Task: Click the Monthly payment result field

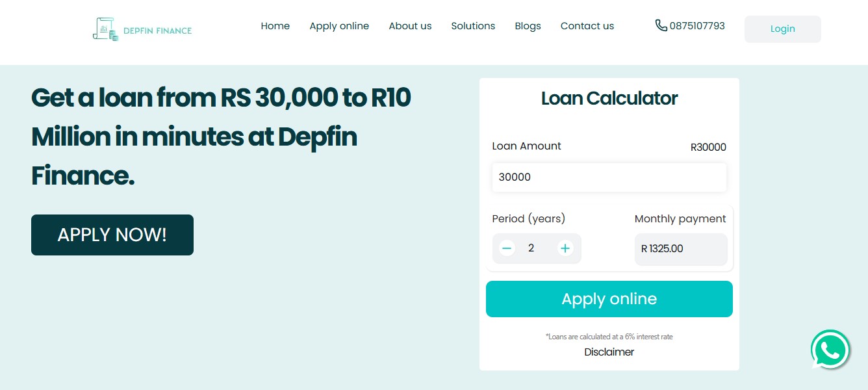Action: click(x=680, y=249)
